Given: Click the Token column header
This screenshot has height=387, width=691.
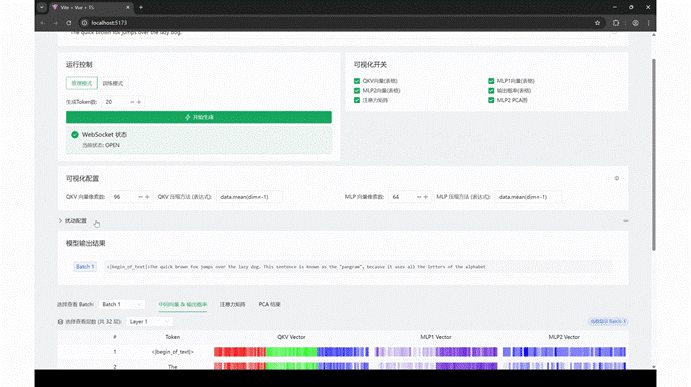Looking at the screenshot, I should tap(173, 337).
